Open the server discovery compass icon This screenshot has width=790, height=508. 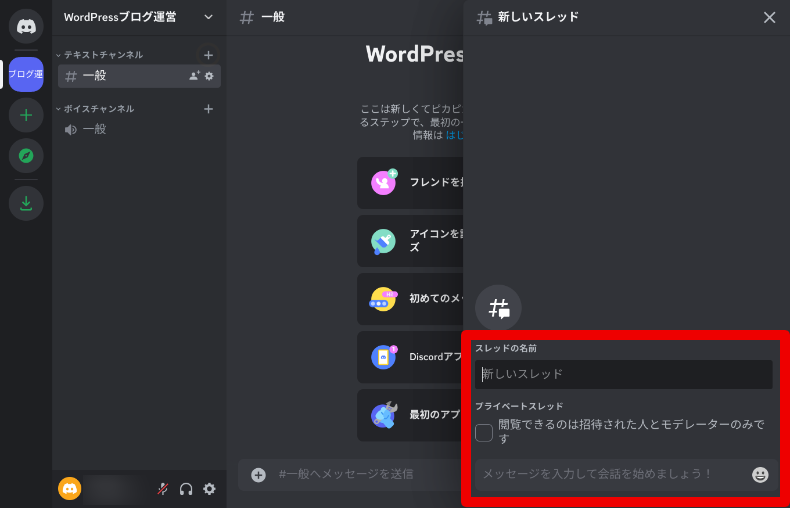point(26,156)
